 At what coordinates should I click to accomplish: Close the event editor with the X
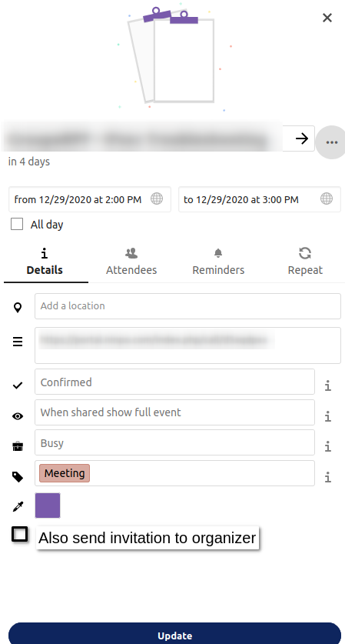(x=327, y=18)
